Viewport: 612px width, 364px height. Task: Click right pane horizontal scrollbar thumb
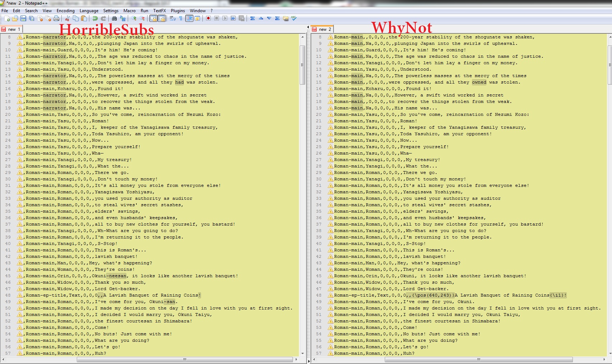pos(478,359)
